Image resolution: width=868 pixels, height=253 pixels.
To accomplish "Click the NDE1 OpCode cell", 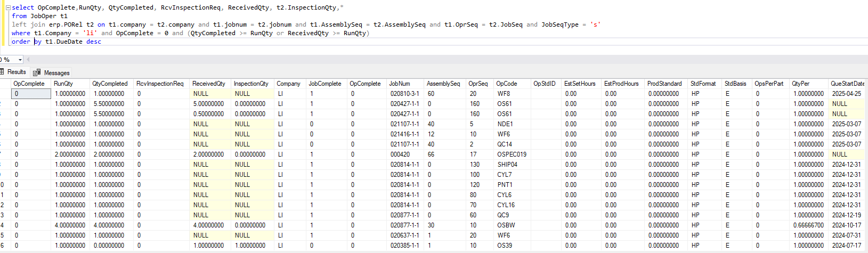I will [512, 124].
